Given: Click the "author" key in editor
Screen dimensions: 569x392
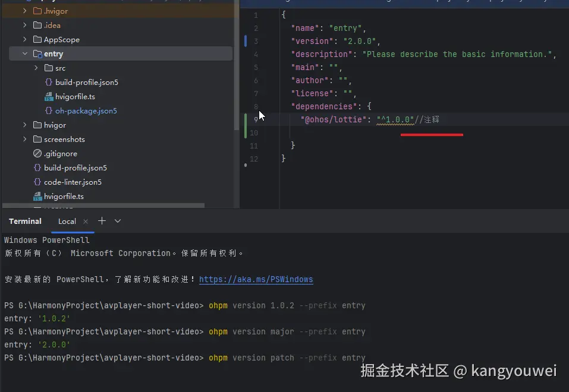Looking at the screenshot, I should [310, 80].
